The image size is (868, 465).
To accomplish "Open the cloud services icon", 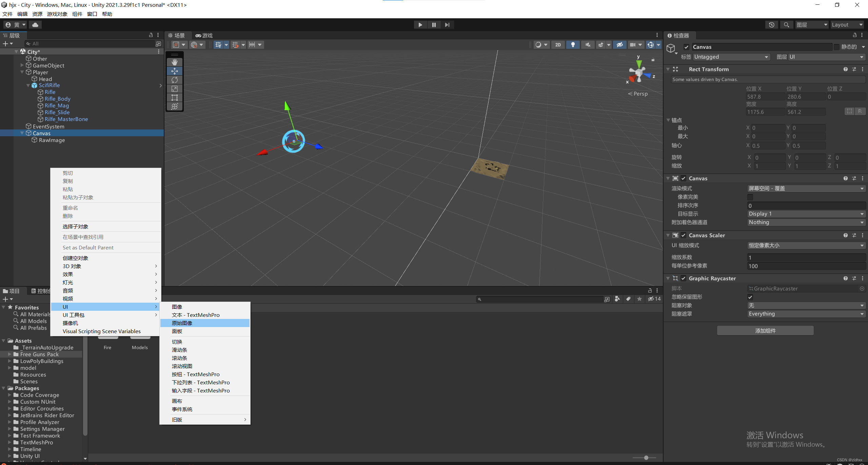I will (35, 25).
